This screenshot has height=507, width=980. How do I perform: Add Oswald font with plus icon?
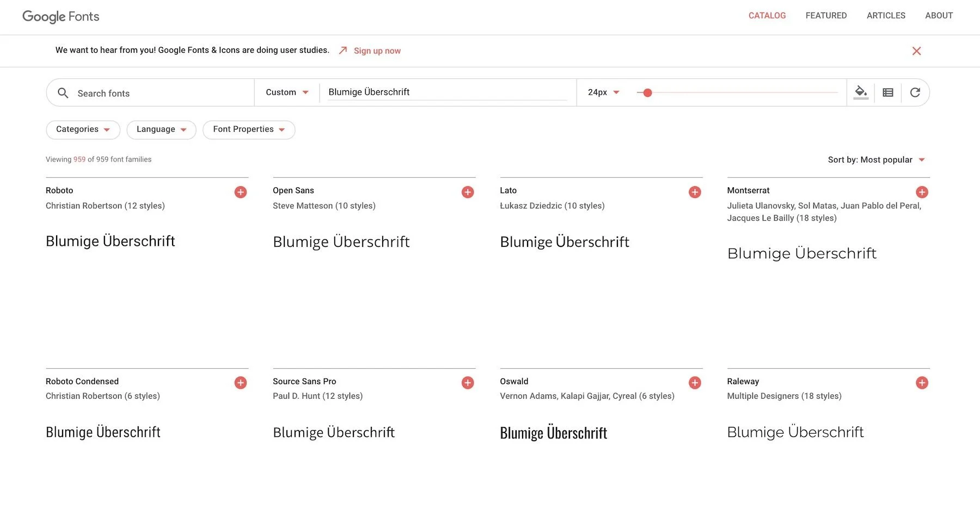click(695, 383)
